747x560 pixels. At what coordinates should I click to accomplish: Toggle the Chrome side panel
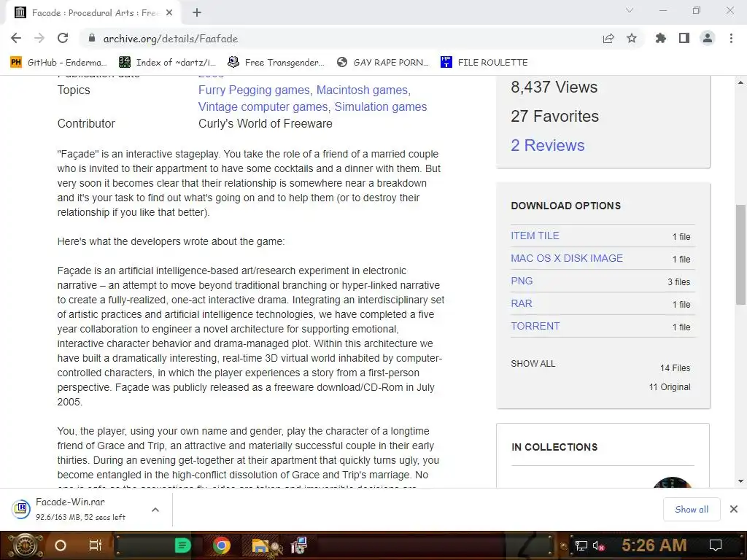(x=684, y=38)
